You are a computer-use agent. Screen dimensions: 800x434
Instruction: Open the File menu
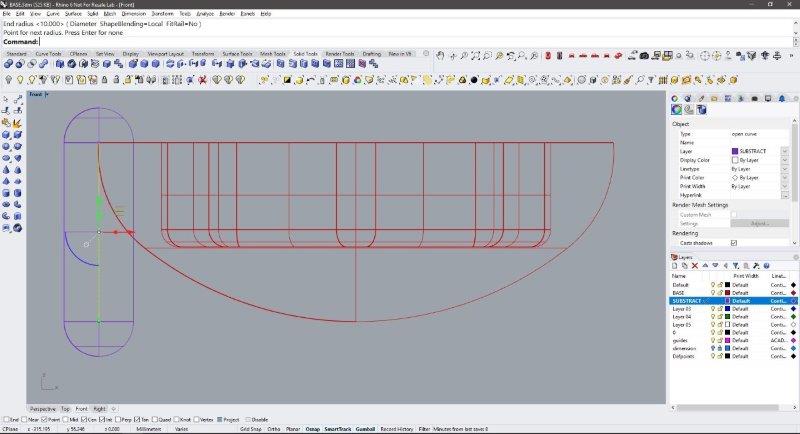(x=6, y=14)
